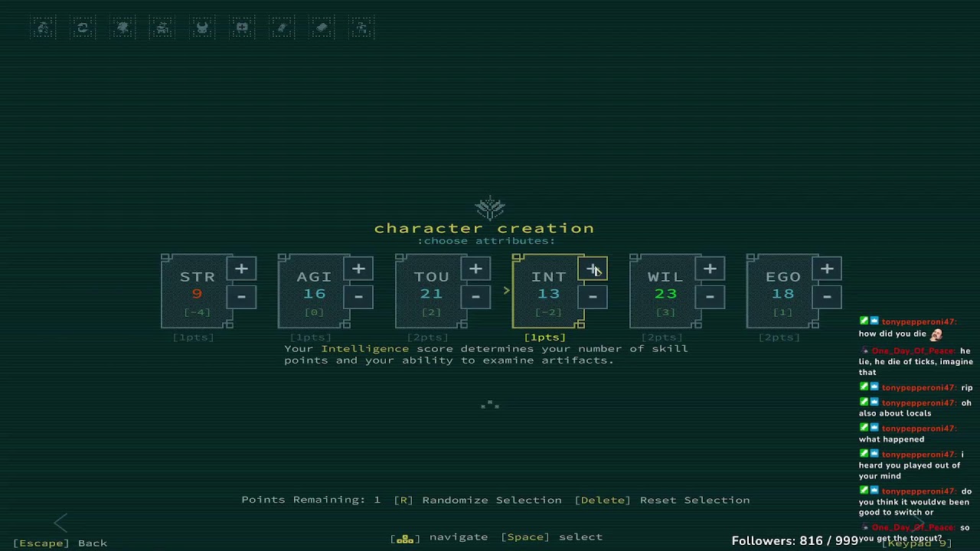Increase INT with its plus button
Viewport: 980px width, 551px height.
click(593, 269)
